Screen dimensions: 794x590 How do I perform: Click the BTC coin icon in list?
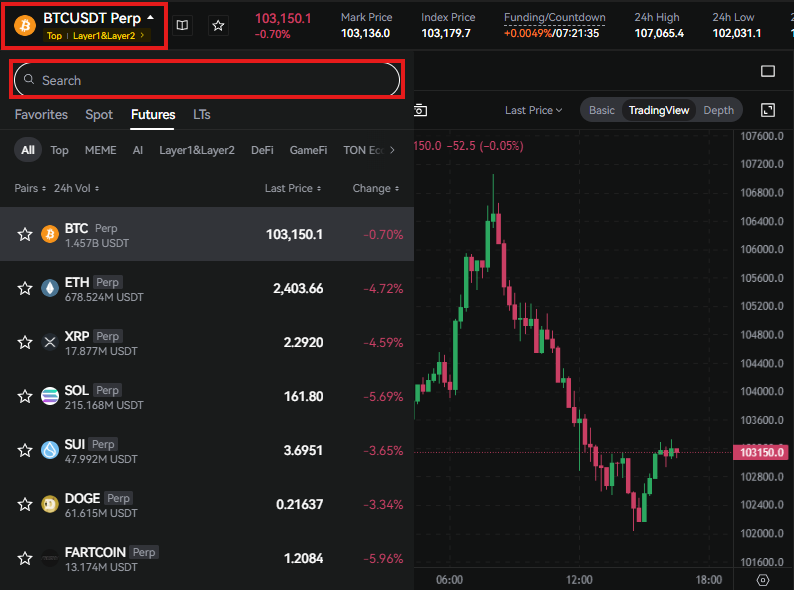coord(50,234)
